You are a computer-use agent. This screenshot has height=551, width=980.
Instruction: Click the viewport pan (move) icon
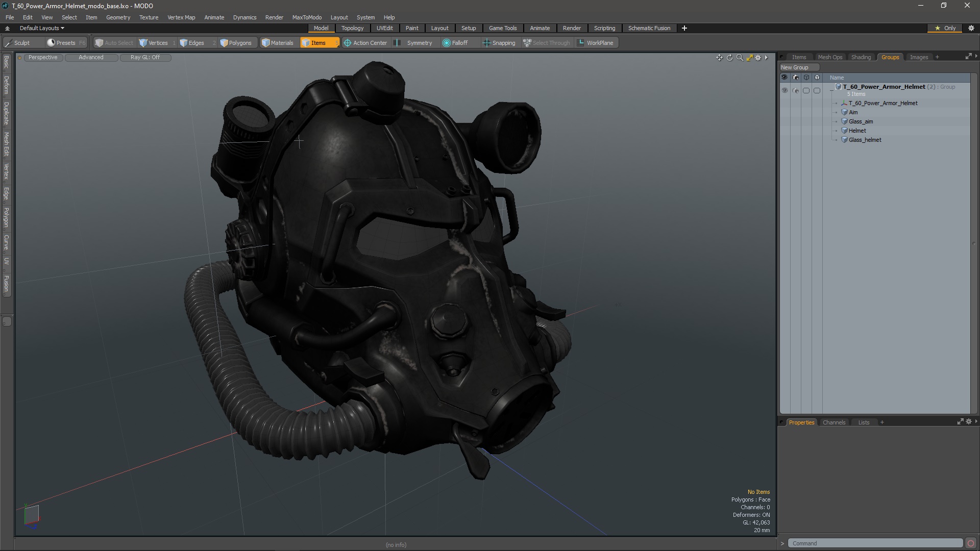click(x=719, y=58)
